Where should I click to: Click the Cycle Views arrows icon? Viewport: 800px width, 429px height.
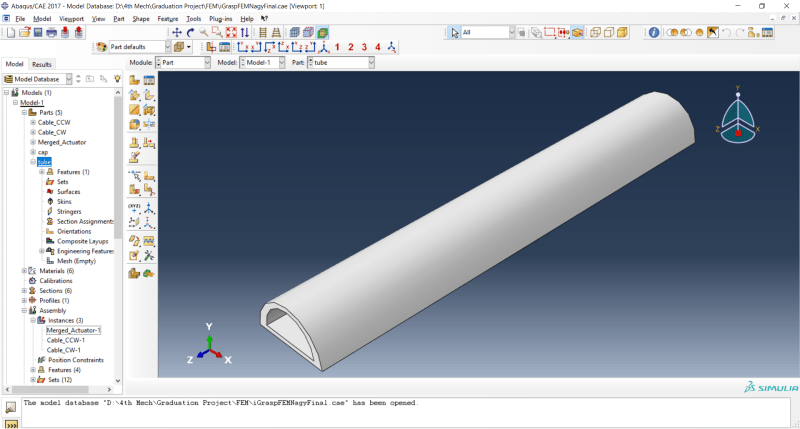245,33
